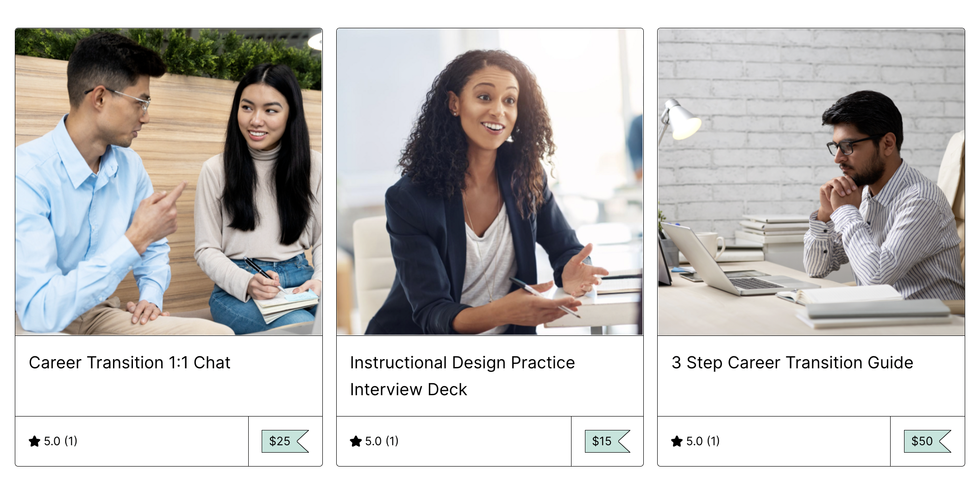Click 5.0 (1) rating on Interview Deck card

tap(382, 441)
